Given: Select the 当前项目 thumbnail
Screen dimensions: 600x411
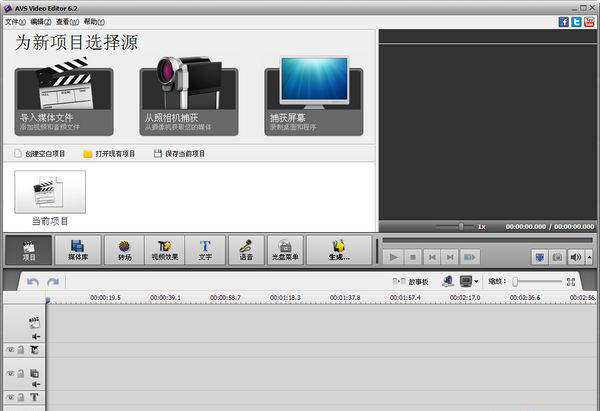Looking at the screenshot, I should click(50, 192).
